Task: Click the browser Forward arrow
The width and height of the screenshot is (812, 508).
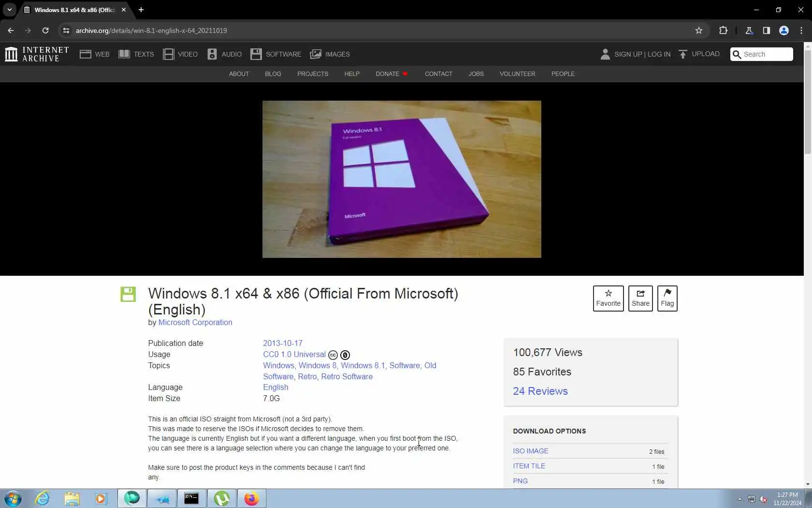Action: [x=28, y=30]
